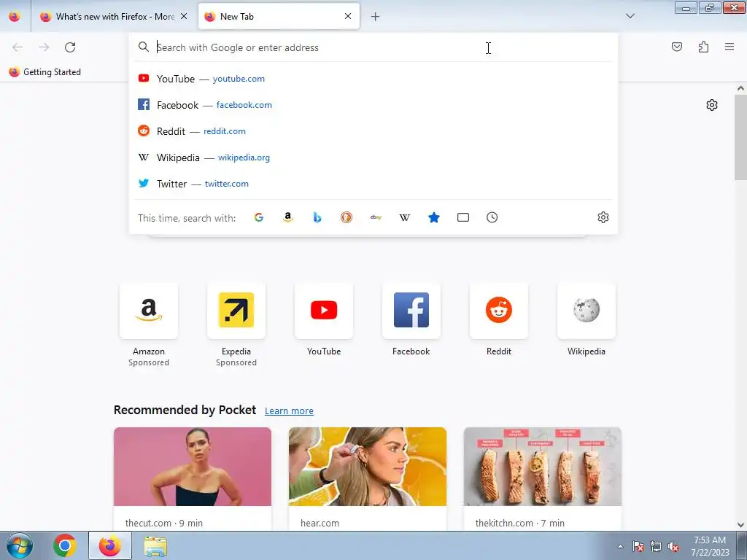Go back with the back arrow

pos(18,47)
